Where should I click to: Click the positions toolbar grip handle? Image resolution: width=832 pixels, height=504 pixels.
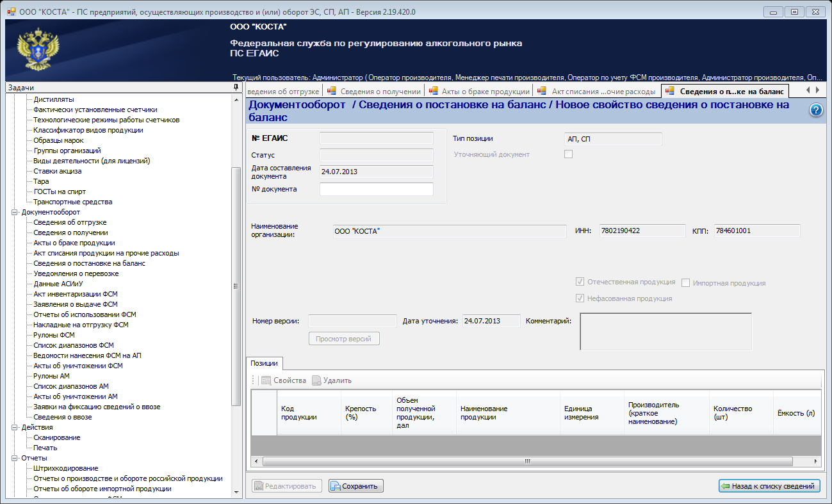(x=254, y=380)
